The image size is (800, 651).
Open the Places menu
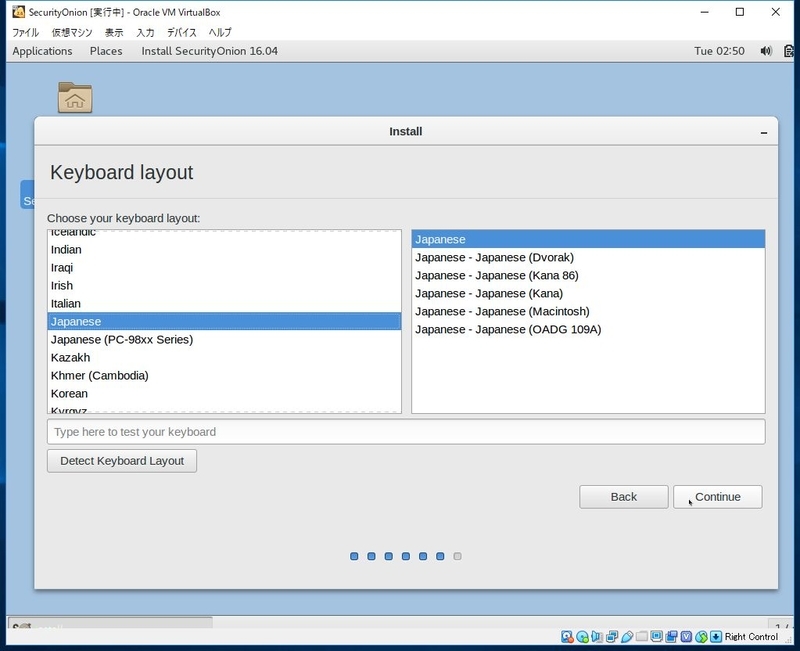106,51
